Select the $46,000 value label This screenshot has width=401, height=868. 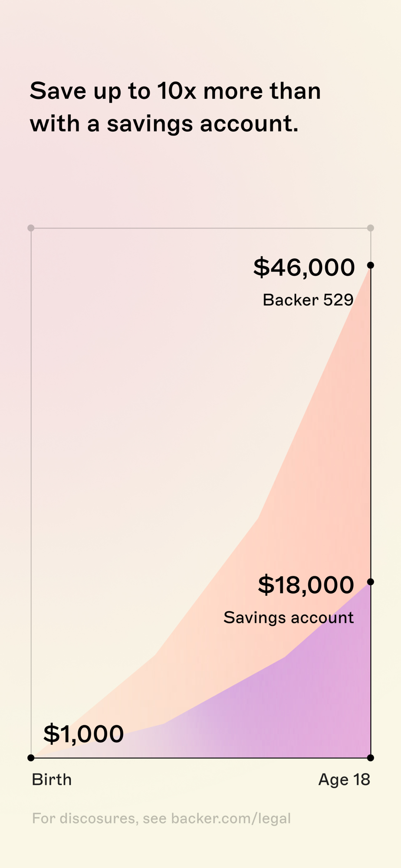pyautogui.click(x=304, y=267)
